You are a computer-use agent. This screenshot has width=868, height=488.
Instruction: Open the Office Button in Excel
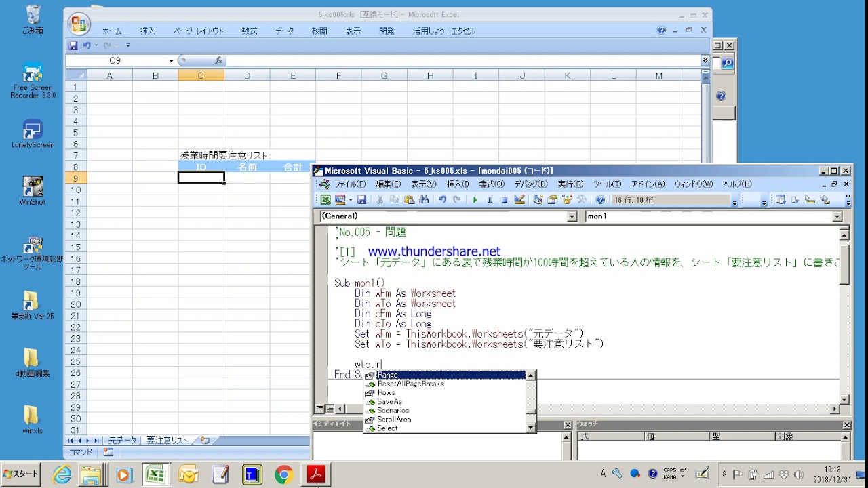pos(79,24)
